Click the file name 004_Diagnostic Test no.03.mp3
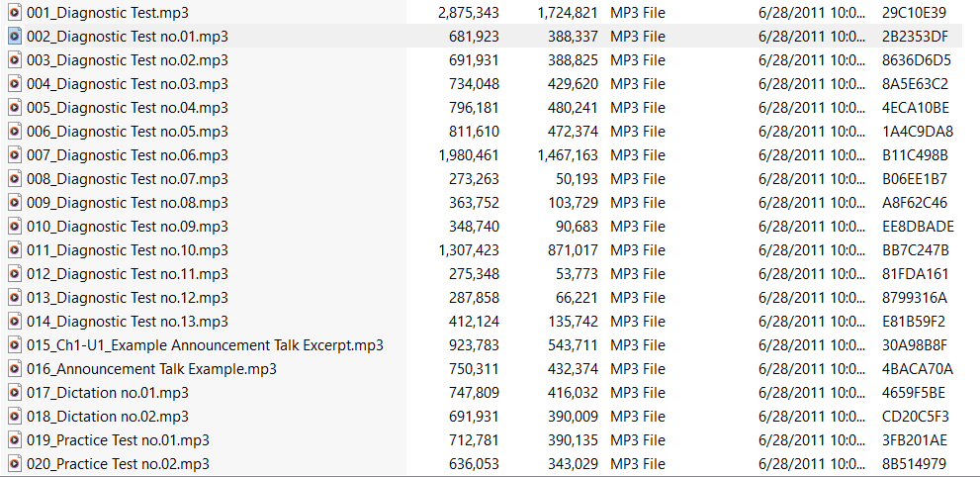 (x=127, y=84)
